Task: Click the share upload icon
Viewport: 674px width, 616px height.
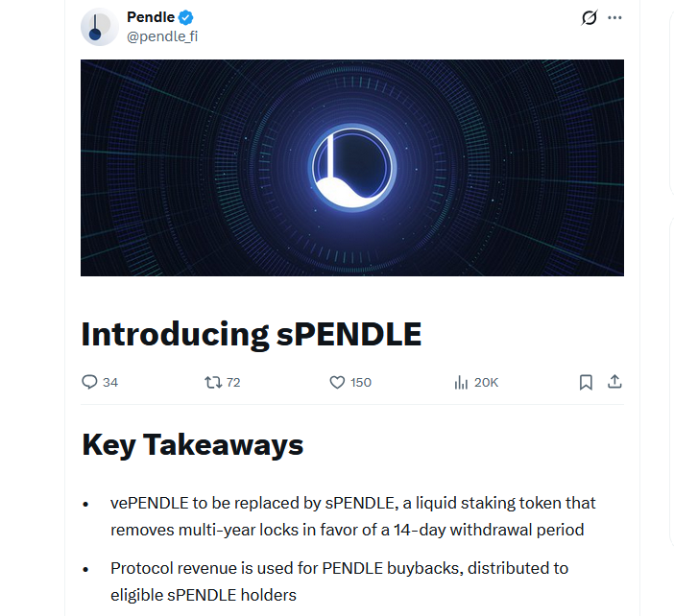Action: tap(615, 382)
